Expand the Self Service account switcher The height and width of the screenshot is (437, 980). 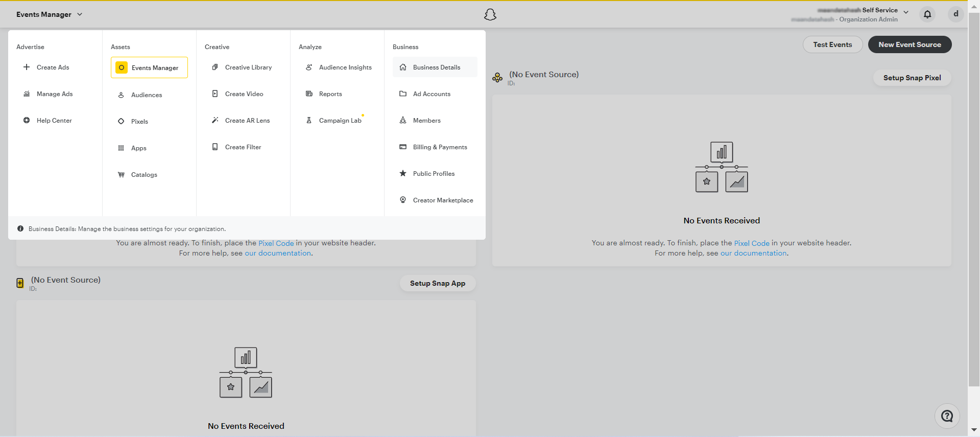click(x=905, y=12)
